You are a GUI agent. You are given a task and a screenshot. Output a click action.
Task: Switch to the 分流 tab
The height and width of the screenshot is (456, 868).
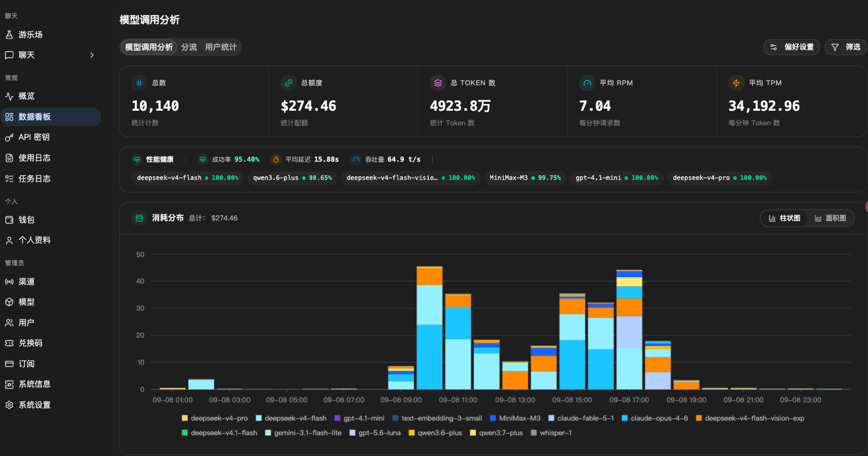189,47
